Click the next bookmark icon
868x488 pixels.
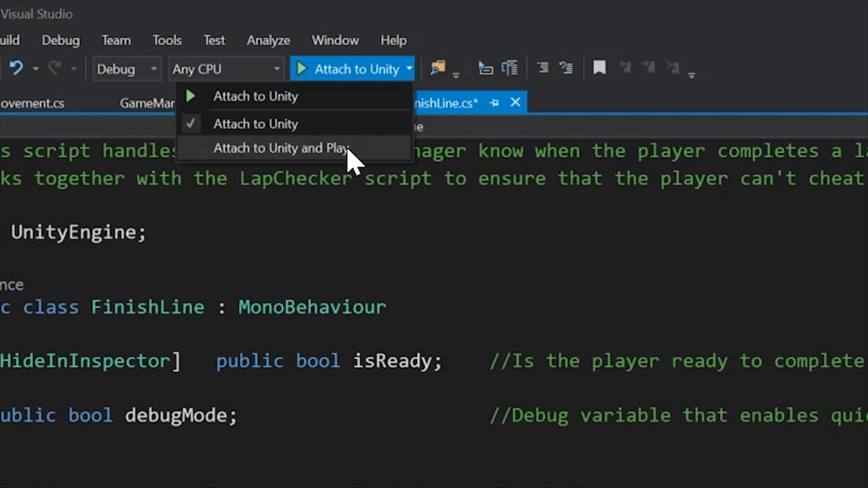click(649, 68)
